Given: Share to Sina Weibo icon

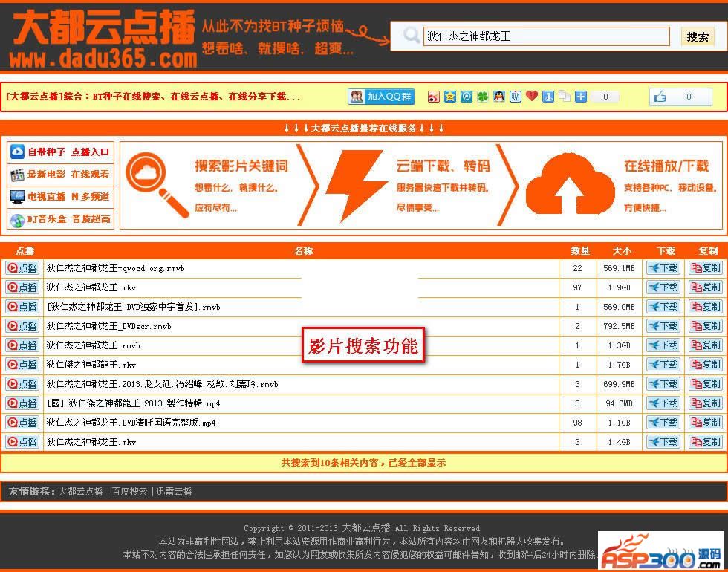Looking at the screenshot, I should point(434,97).
